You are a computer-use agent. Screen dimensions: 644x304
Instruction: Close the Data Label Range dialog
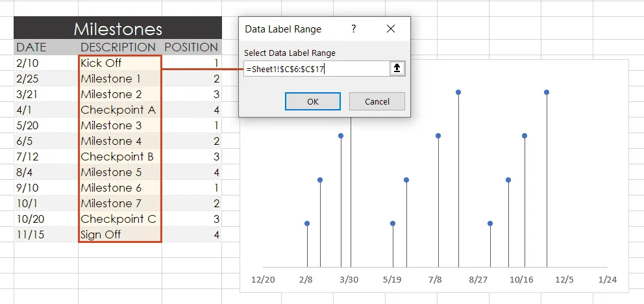click(x=390, y=29)
